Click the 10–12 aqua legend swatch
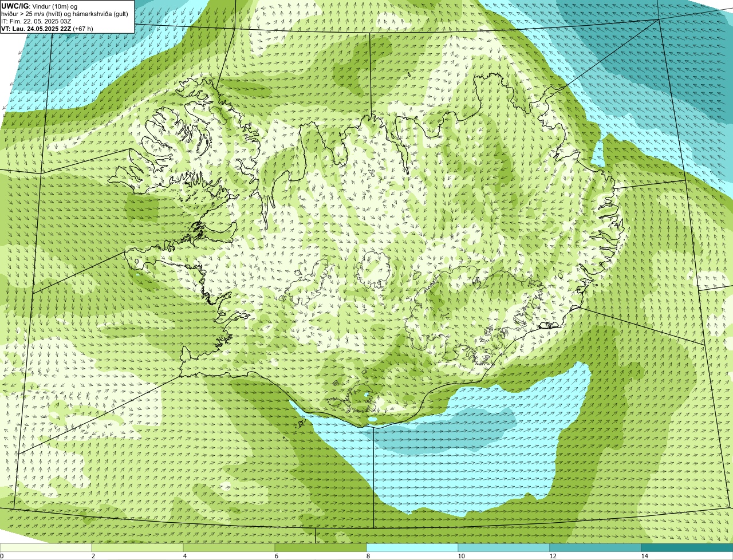Image resolution: width=733 pixels, height=560 pixels. (504, 547)
